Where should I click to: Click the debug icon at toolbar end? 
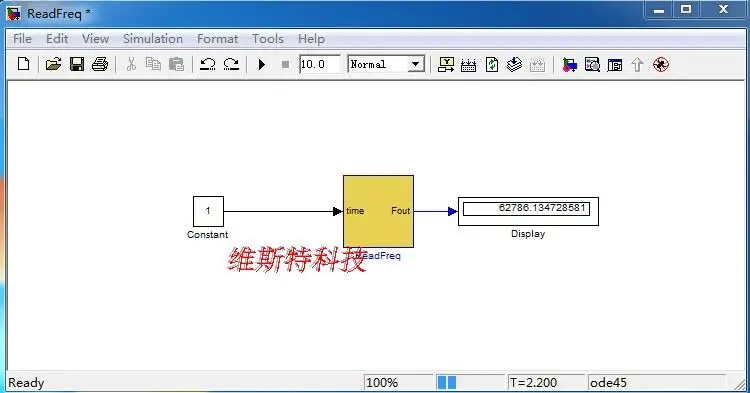click(x=661, y=65)
